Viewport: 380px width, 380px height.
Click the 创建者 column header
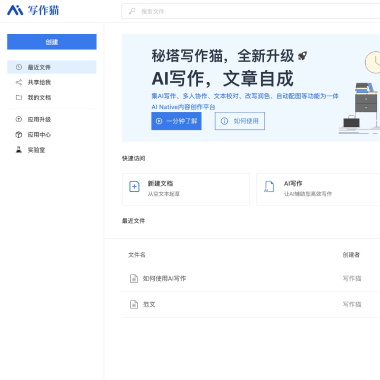351,255
